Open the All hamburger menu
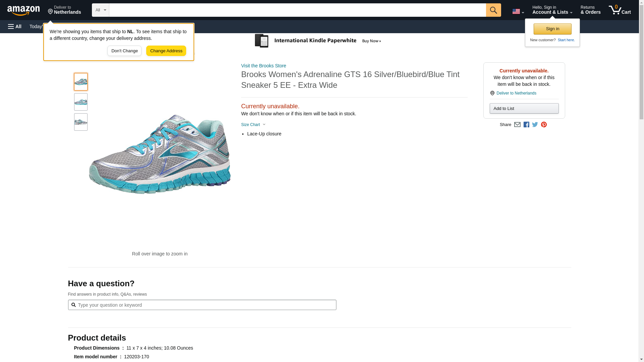This screenshot has height=362, width=644. (x=15, y=26)
